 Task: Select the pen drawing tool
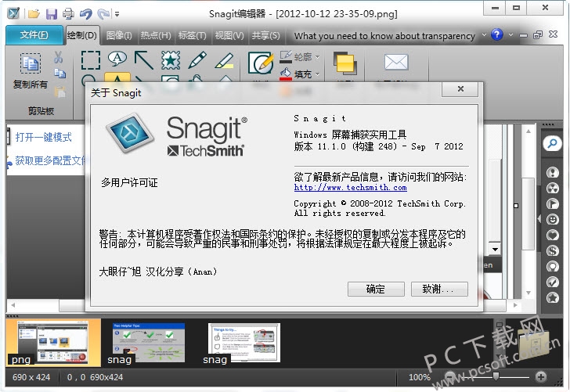(197, 60)
